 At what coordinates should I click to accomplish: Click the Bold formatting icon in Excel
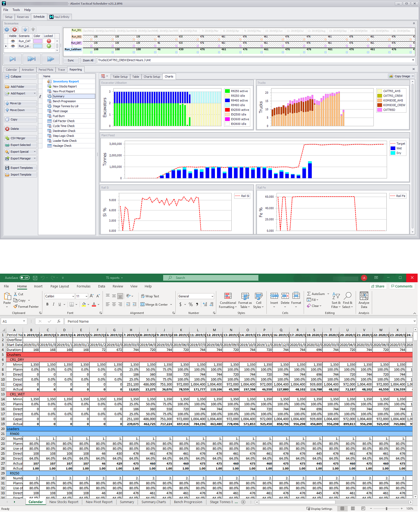pos(48,304)
